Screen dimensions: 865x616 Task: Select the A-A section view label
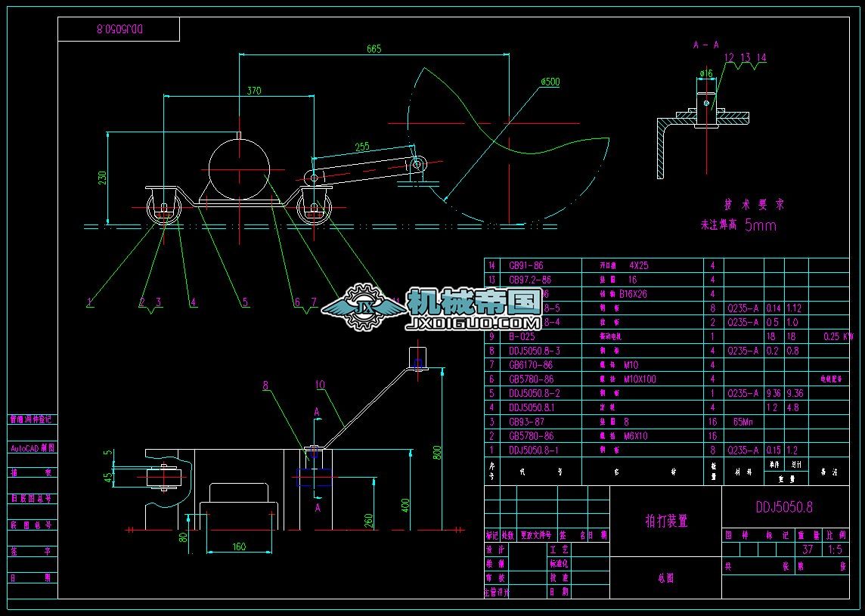pos(705,45)
